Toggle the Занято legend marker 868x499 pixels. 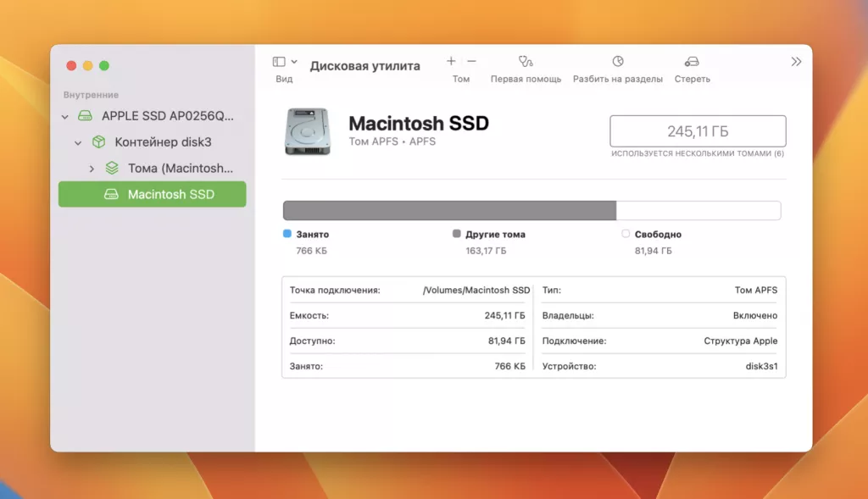click(287, 234)
